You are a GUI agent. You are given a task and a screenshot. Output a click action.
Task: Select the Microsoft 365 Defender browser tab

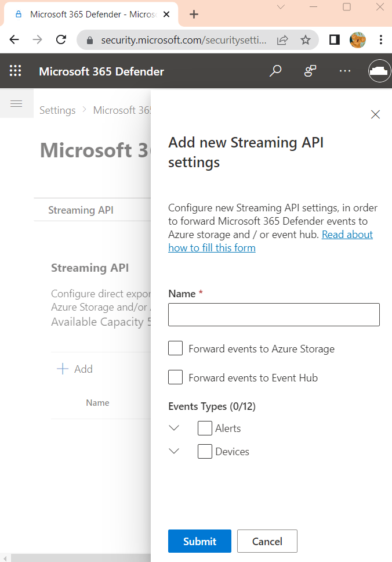tap(91, 15)
